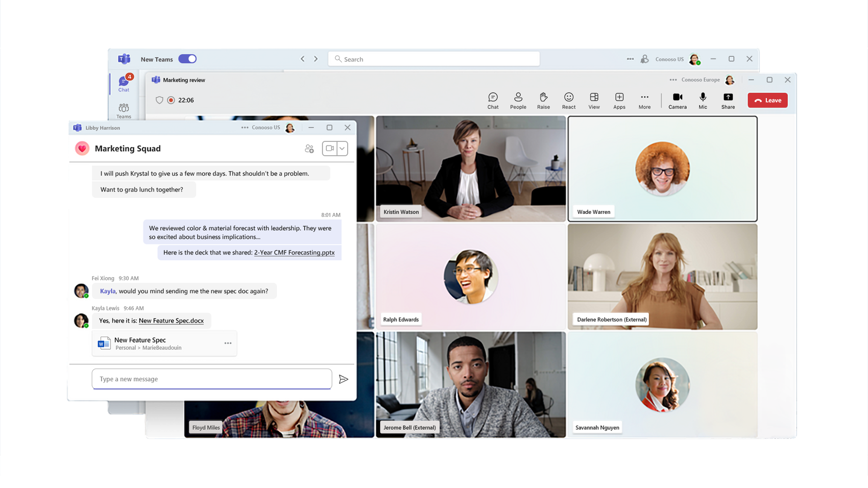This screenshot has height=488, width=868.
Task: Click the Conooso US organization icon
Action: (x=645, y=59)
